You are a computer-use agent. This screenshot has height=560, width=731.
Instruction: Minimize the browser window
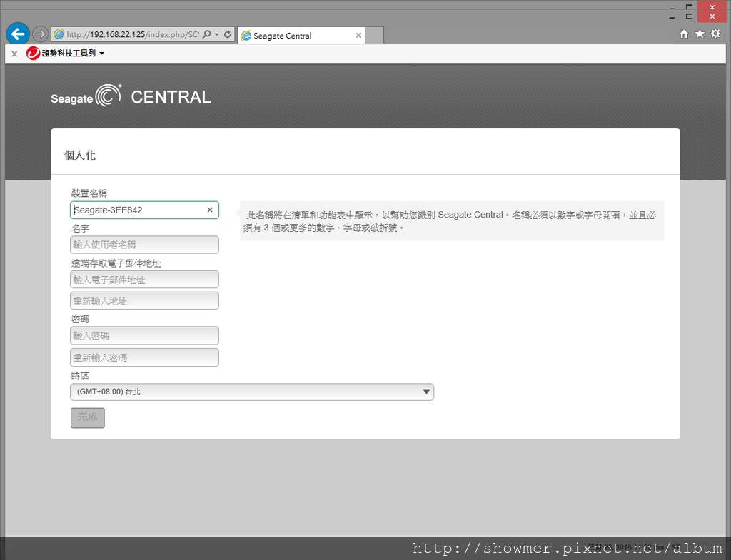(672, 17)
